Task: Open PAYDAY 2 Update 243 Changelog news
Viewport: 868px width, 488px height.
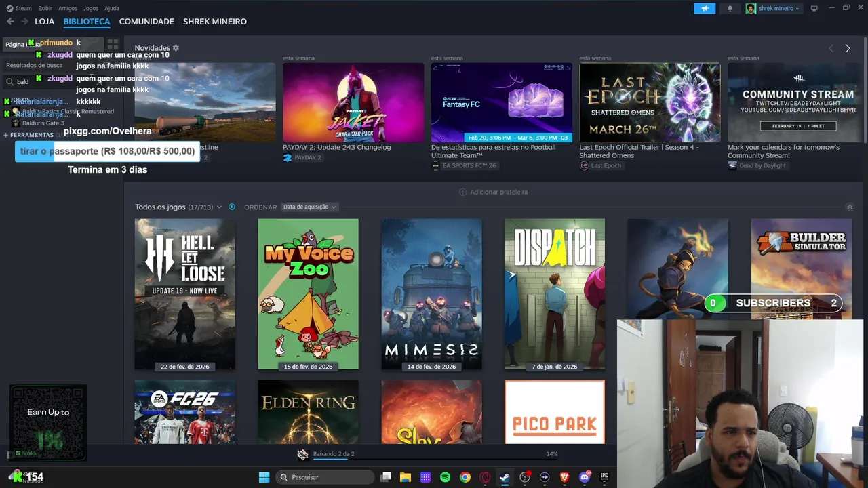Action: click(x=336, y=147)
